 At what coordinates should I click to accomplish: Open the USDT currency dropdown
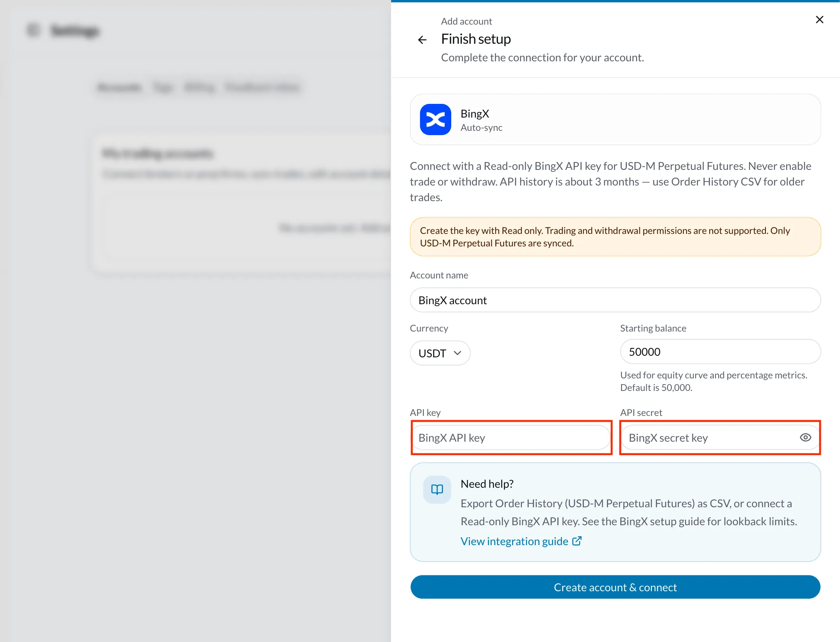pyautogui.click(x=440, y=353)
